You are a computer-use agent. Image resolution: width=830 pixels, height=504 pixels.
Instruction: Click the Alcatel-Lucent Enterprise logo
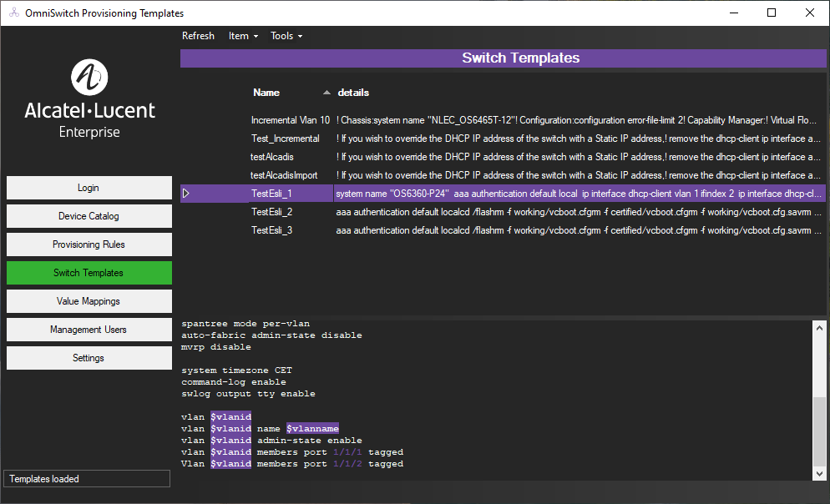pyautogui.click(x=89, y=99)
